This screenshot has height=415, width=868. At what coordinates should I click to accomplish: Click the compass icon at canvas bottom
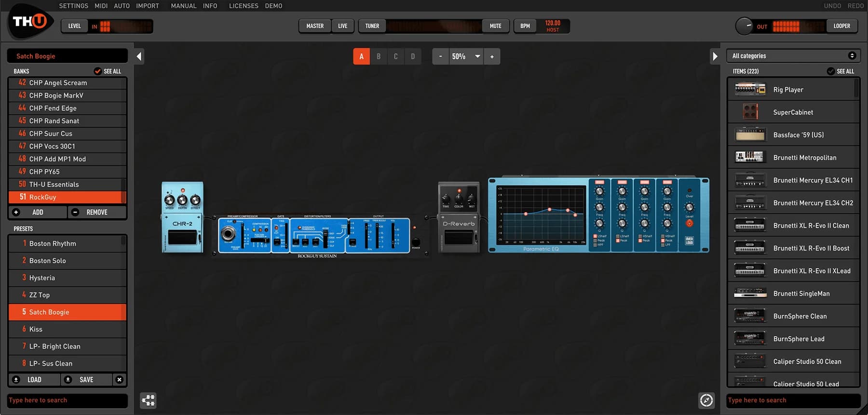706,400
